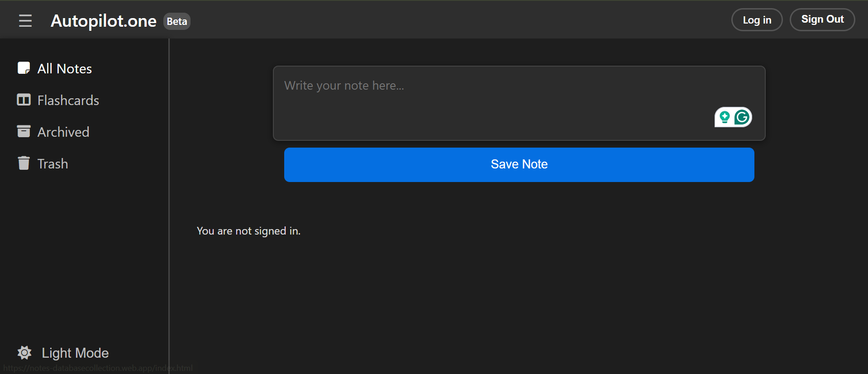868x374 pixels.
Task: Open the Grammarly G icon in note box
Action: (x=742, y=117)
